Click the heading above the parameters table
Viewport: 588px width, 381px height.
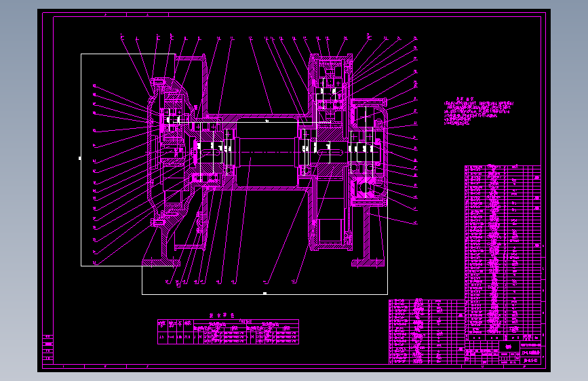tap(222, 315)
